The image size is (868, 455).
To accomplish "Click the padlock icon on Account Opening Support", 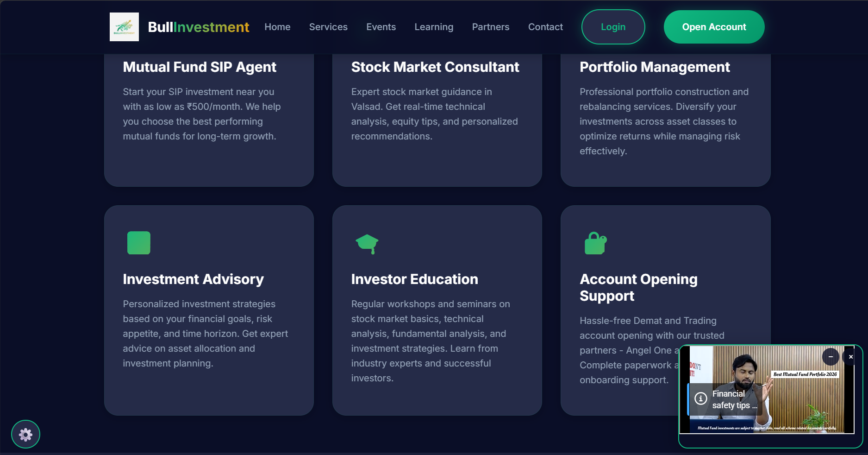I will [595, 243].
